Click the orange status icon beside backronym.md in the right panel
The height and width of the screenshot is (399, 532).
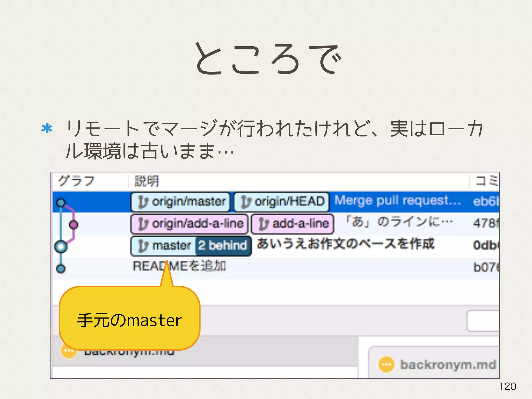point(386,364)
